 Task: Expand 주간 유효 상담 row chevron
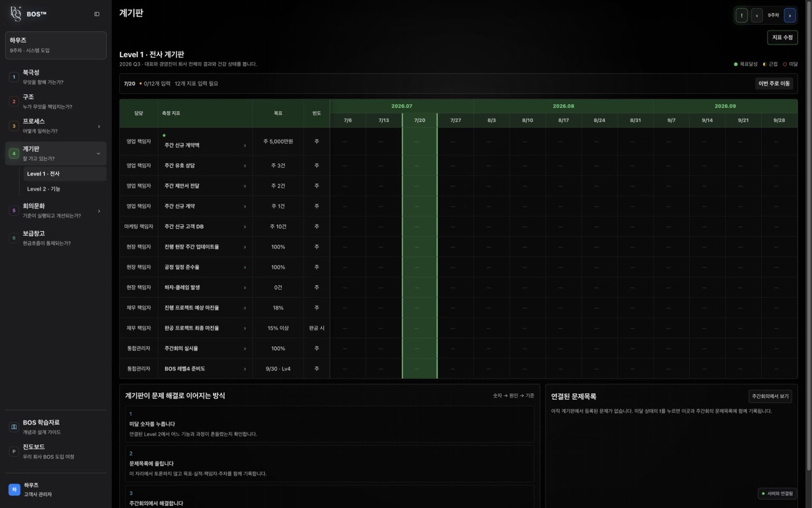tap(245, 166)
